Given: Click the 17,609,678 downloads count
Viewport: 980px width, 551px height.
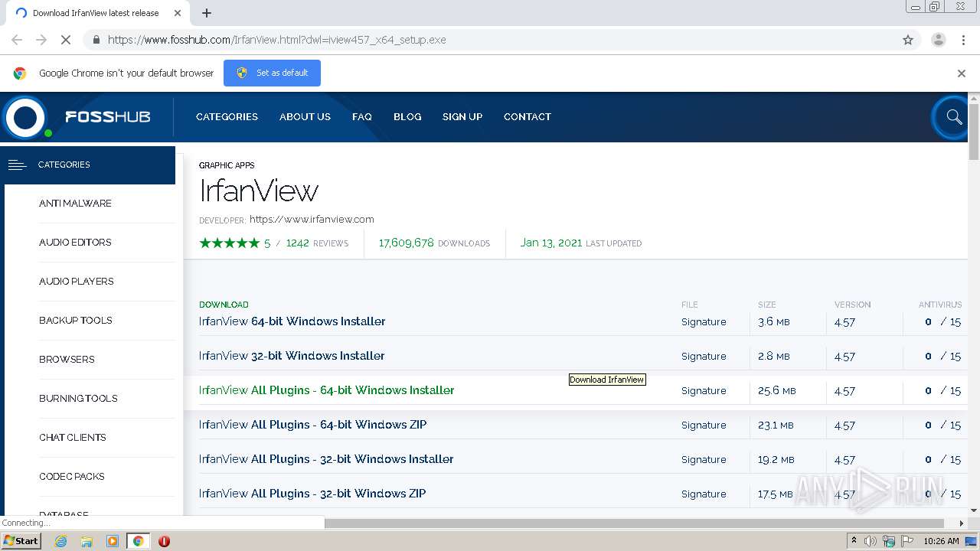Looking at the screenshot, I should (x=407, y=243).
